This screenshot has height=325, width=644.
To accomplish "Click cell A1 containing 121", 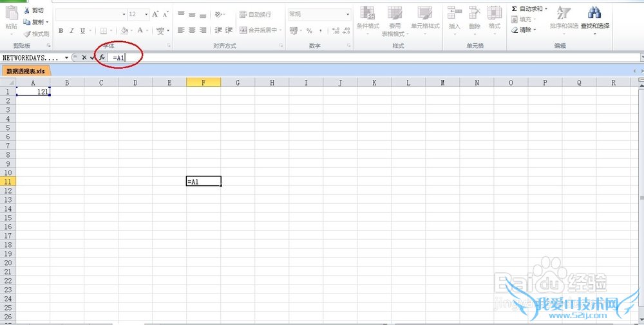I will pyautogui.click(x=33, y=92).
